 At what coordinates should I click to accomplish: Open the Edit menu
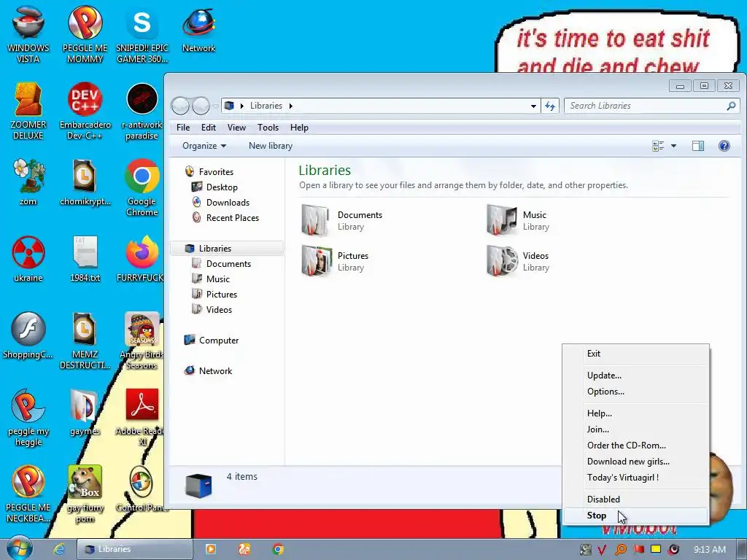tap(208, 128)
